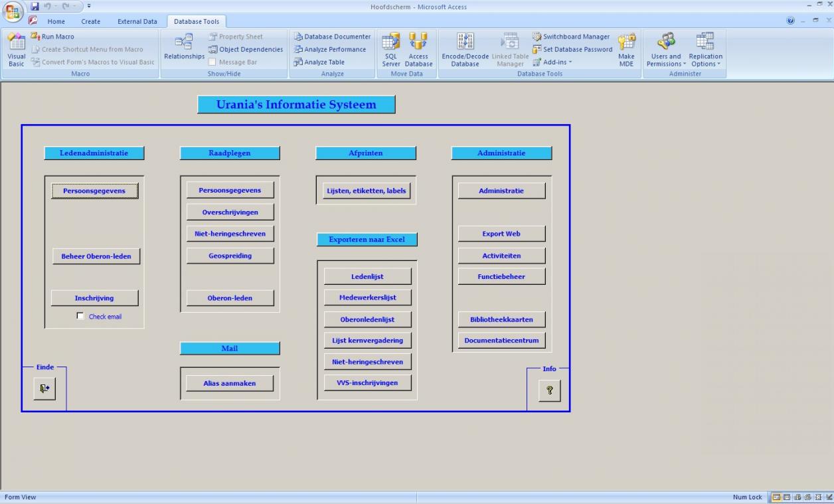
Task: Click Niet-heringeschreven under Exporteren naar Excel
Action: tap(367, 362)
